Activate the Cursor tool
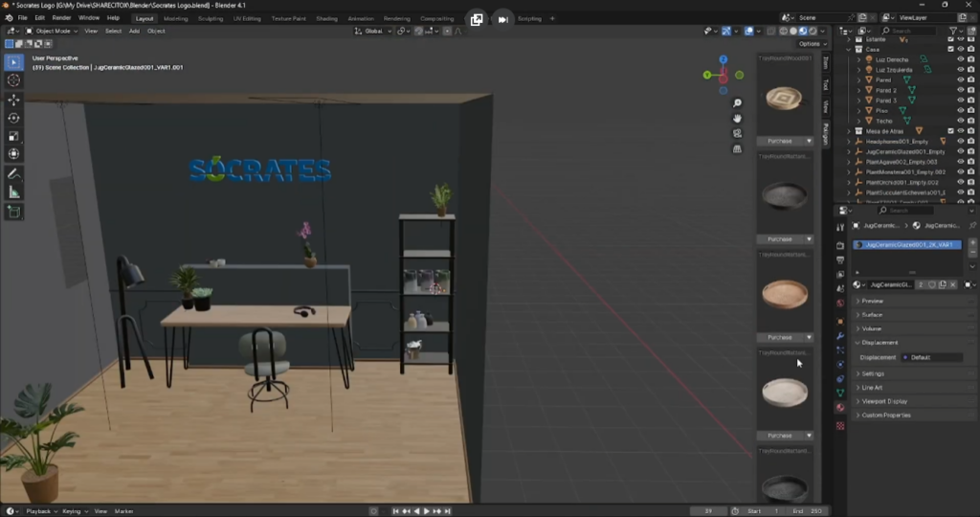The height and width of the screenshot is (517, 980). [13, 80]
